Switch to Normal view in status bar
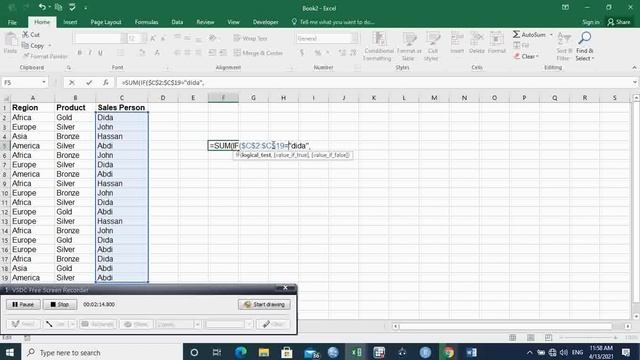 pyautogui.click(x=513, y=338)
